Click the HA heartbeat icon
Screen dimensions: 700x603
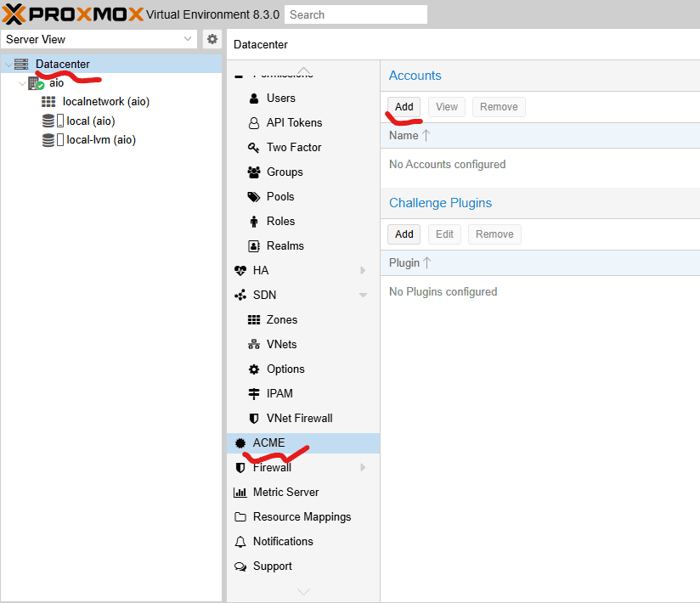pyautogui.click(x=240, y=270)
